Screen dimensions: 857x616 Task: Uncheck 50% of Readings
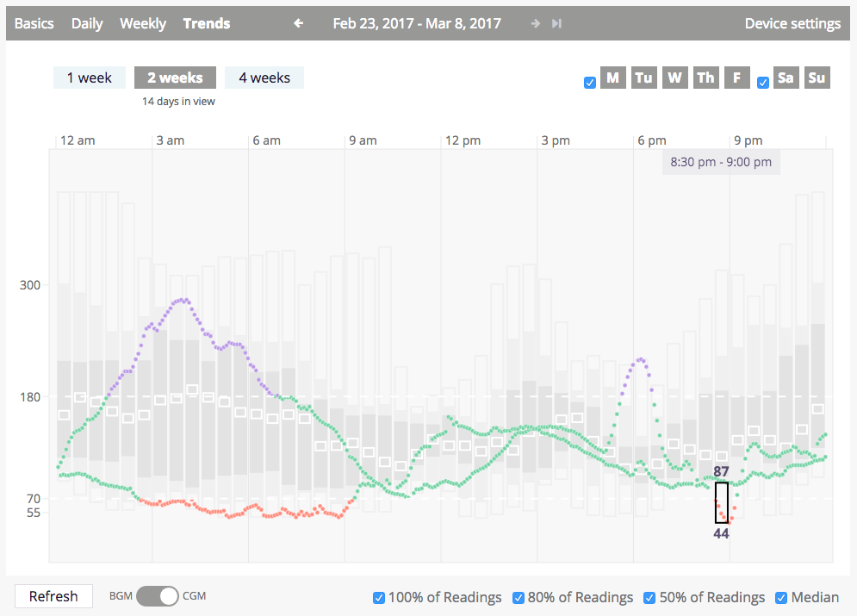pos(649,598)
